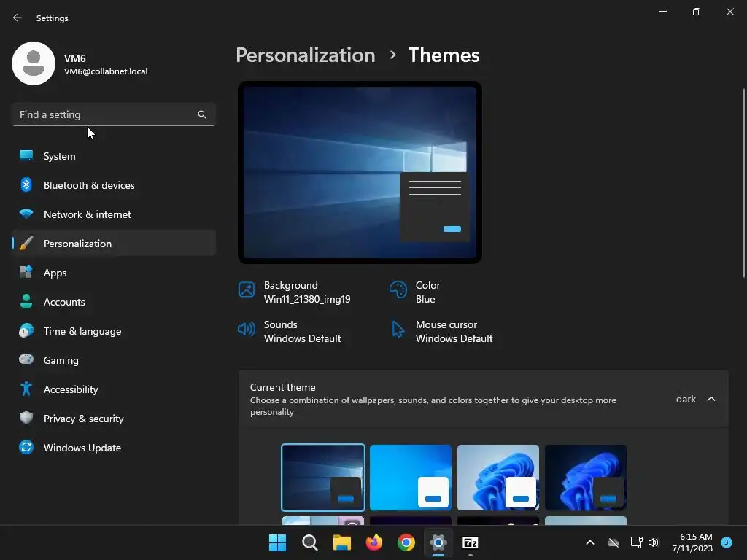The width and height of the screenshot is (747, 560).
Task: Launch File Explorer from taskbar
Action: 342,542
